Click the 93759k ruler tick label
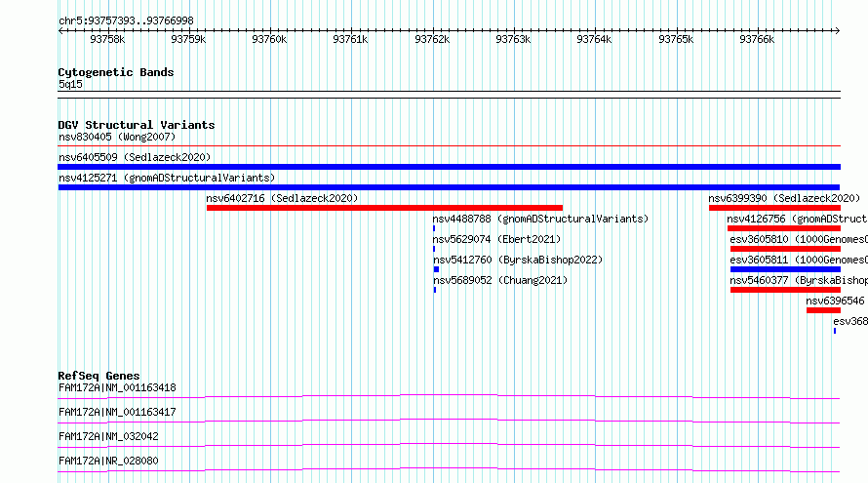 coord(188,39)
